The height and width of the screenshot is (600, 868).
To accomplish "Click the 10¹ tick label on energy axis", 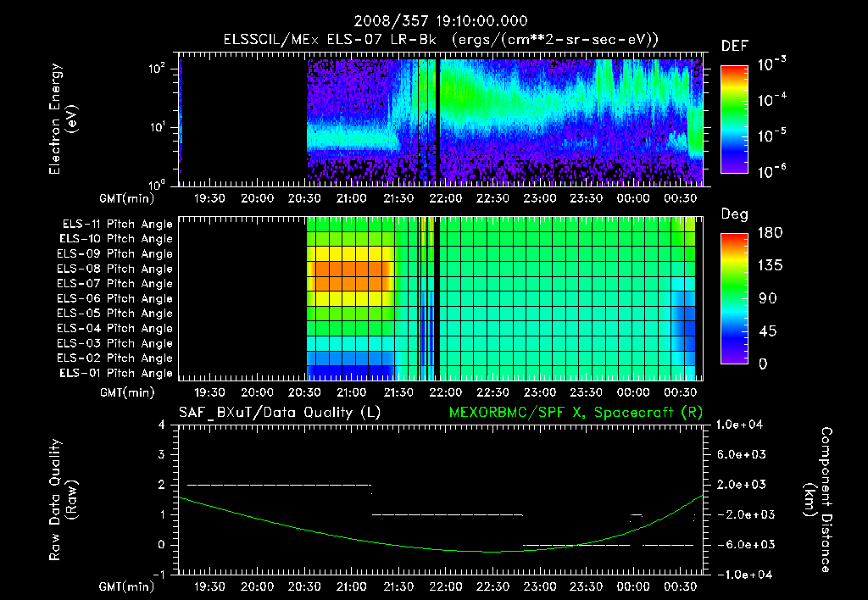I will (x=157, y=127).
